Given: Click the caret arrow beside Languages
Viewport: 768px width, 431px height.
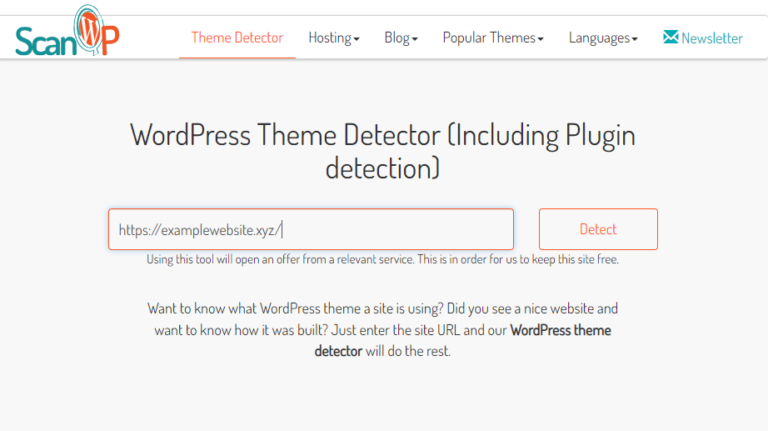Looking at the screenshot, I should pyautogui.click(x=635, y=40).
